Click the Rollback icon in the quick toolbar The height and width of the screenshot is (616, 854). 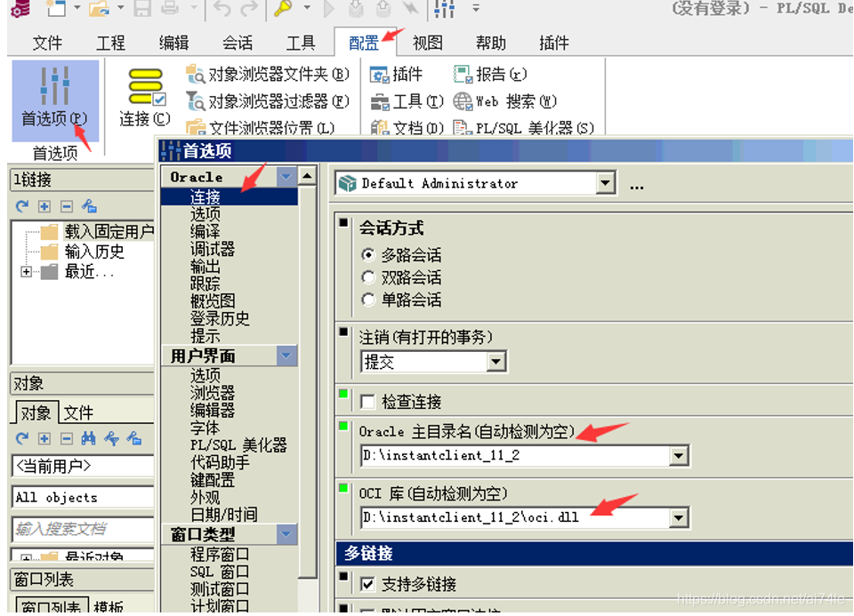tap(383, 8)
